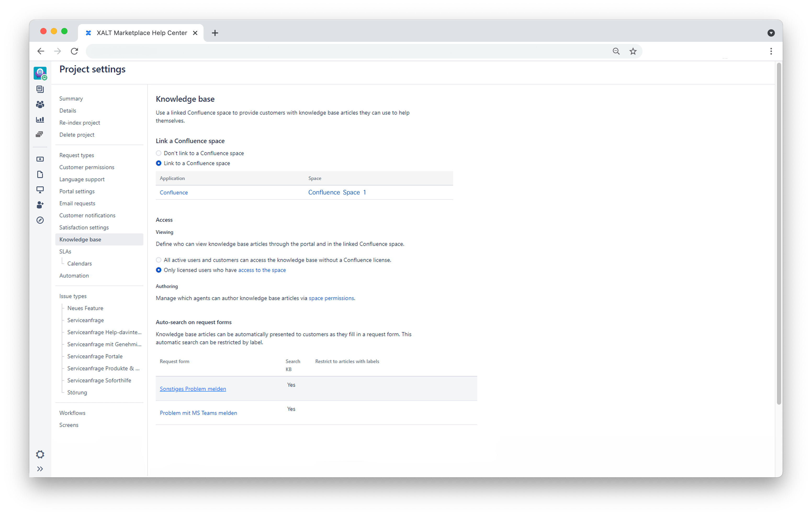Screen dimensions: 812x516
Task: Click the Terminal/Console icon in sidebar
Action: [40, 190]
